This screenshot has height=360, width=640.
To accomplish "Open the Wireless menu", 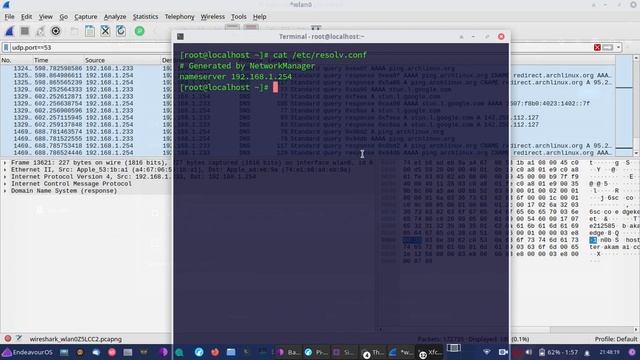I will [x=213, y=17].
